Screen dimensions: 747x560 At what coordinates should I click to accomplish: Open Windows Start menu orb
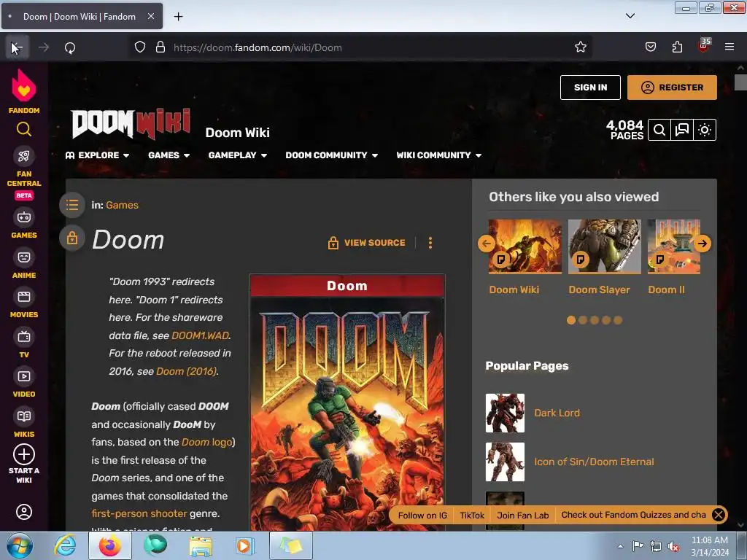point(20,545)
